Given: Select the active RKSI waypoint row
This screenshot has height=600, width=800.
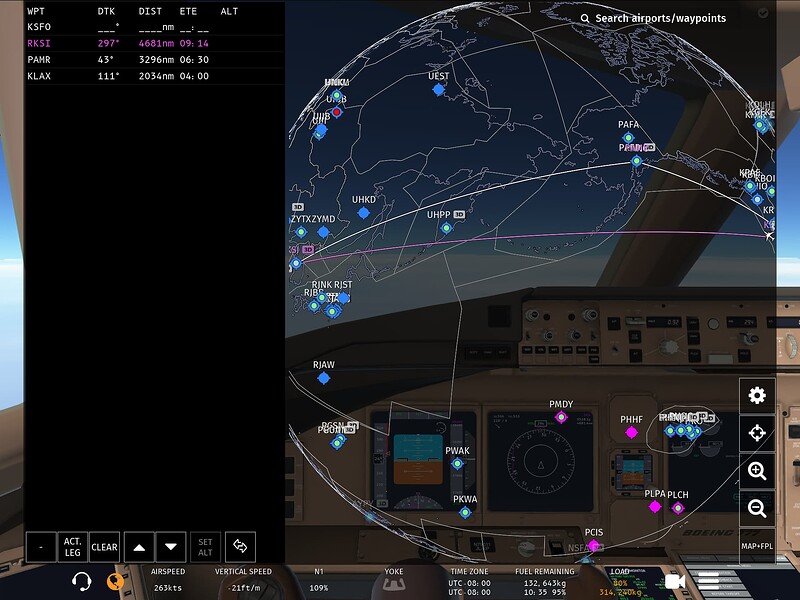Looking at the screenshot, I should coord(155,43).
